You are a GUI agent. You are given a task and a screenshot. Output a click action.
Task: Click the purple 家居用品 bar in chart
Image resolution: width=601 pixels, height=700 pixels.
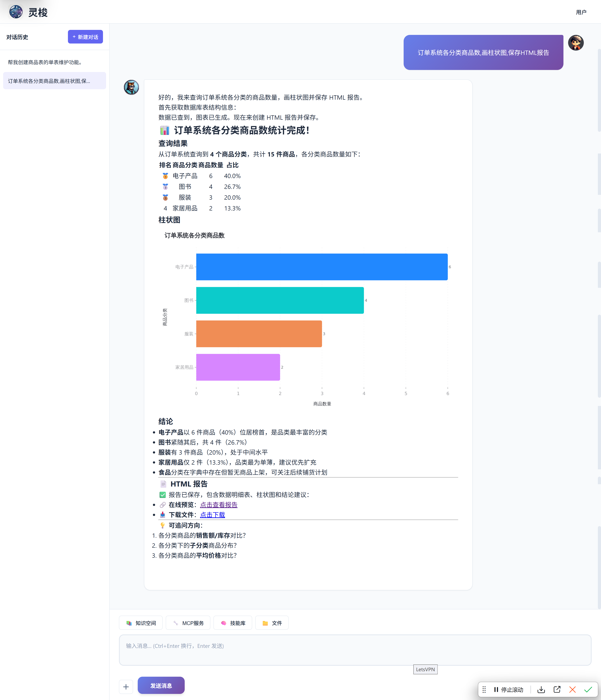[238, 367]
